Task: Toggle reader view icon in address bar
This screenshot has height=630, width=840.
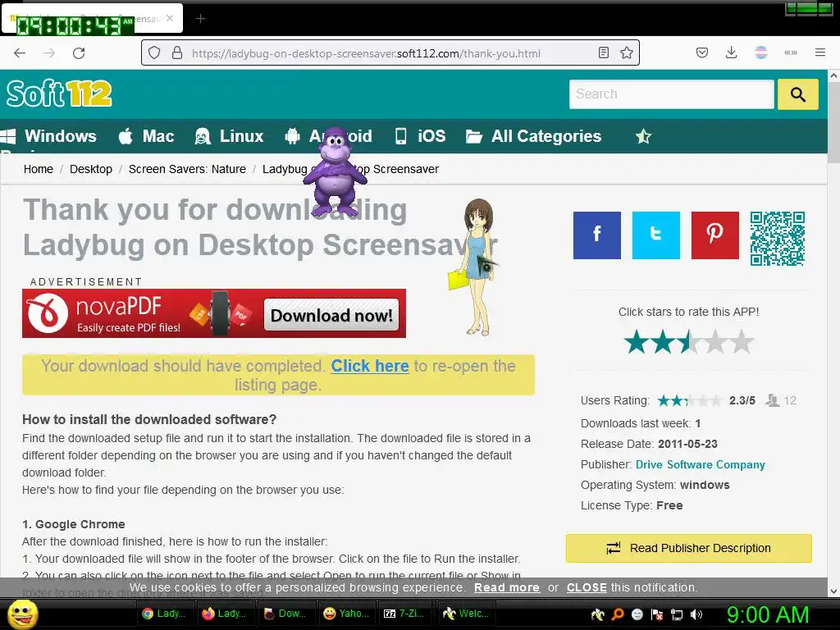Action: (604, 53)
